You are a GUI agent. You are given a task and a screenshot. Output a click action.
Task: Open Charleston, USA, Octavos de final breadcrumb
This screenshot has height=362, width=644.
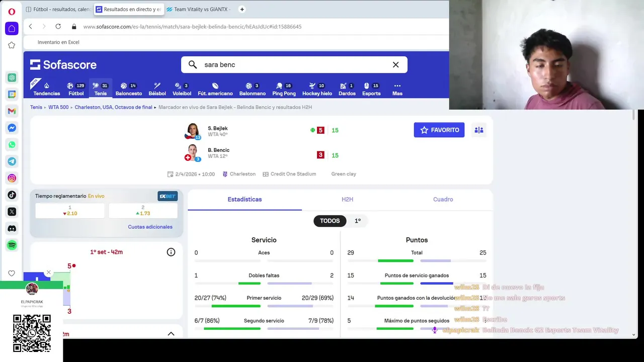point(113,107)
